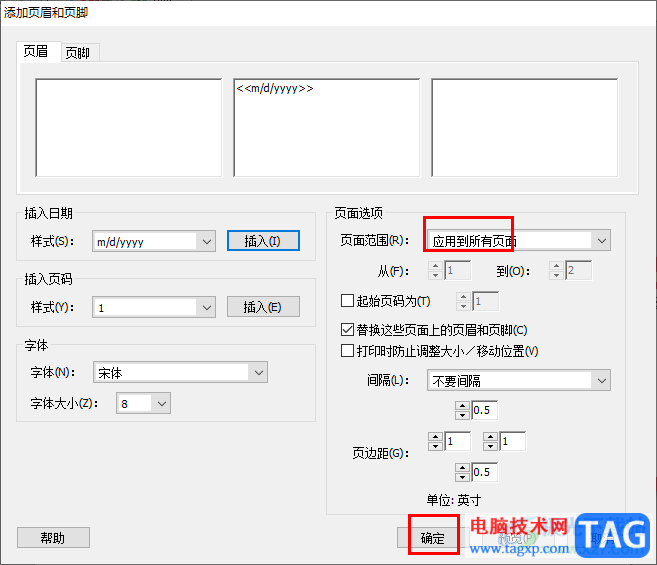Uncheck 替换这些页面上的页眉和页脚(C)
657x565 pixels.
pos(347,329)
